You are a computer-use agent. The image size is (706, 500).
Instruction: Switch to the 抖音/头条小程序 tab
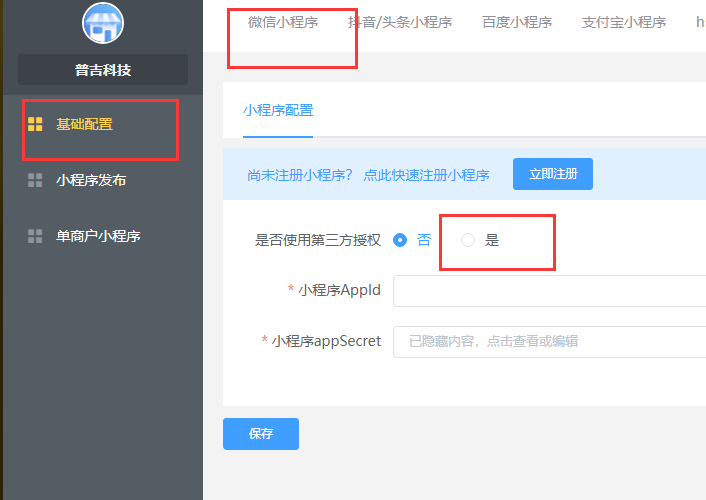400,22
